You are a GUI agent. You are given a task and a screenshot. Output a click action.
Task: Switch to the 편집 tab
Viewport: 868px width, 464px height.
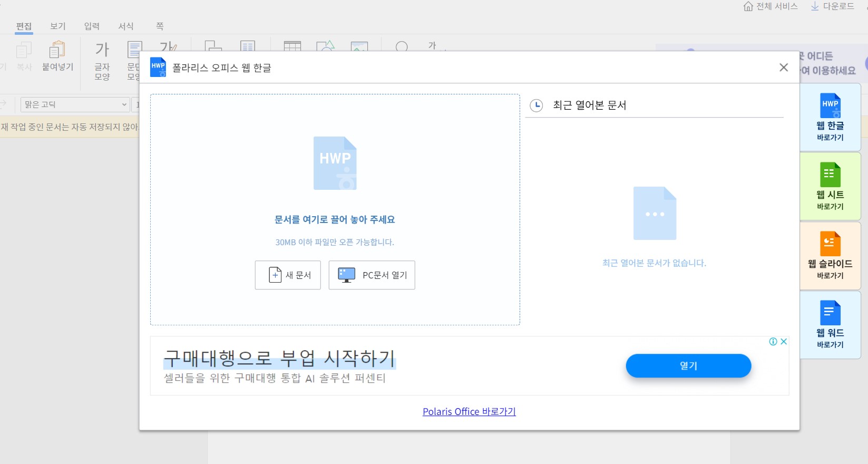(x=24, y=26)
